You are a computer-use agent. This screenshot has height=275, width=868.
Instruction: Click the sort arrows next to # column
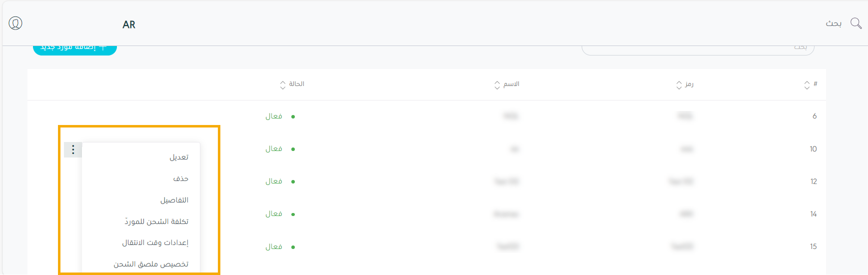807,85
